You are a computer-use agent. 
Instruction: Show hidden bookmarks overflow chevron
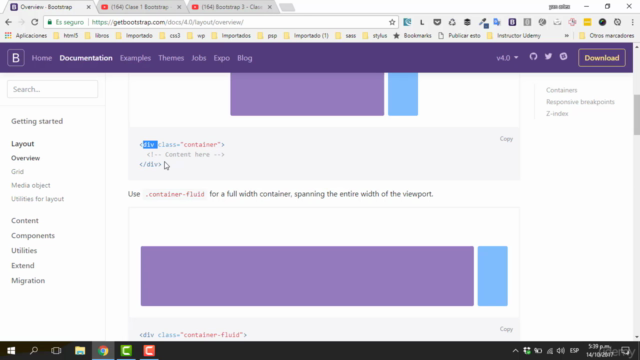(567, 36)
